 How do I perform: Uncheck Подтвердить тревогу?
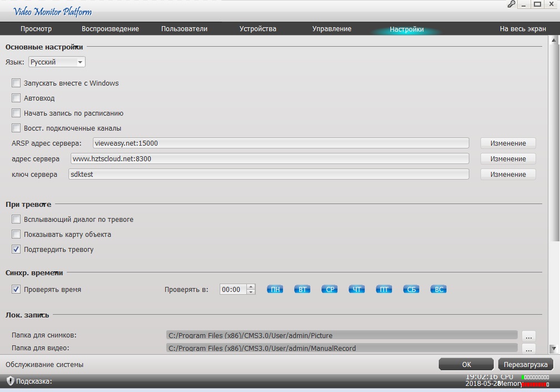[16, 250]
